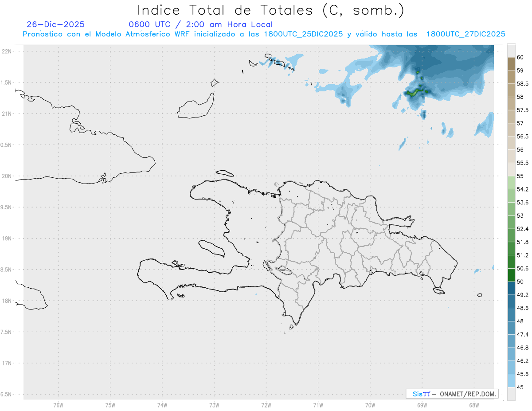This screenshot has width=532, height=411.
Task: Click the longitude label "68W"
Action: (473, 405)
